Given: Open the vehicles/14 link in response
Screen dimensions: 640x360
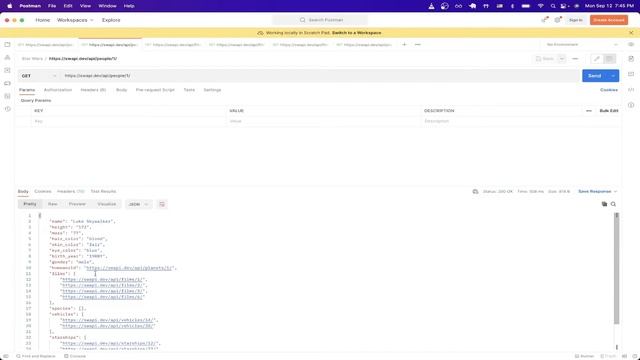Looking at the screenshot, I should [108, 320].
